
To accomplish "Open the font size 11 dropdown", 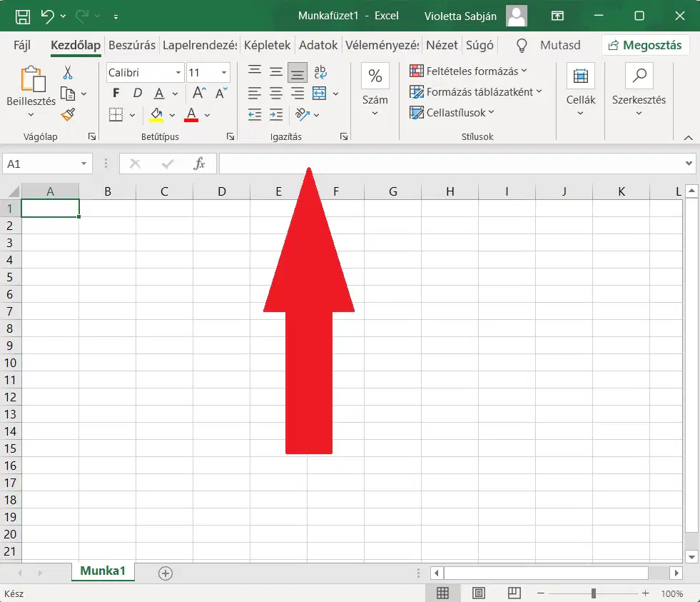I will point(223,72).
